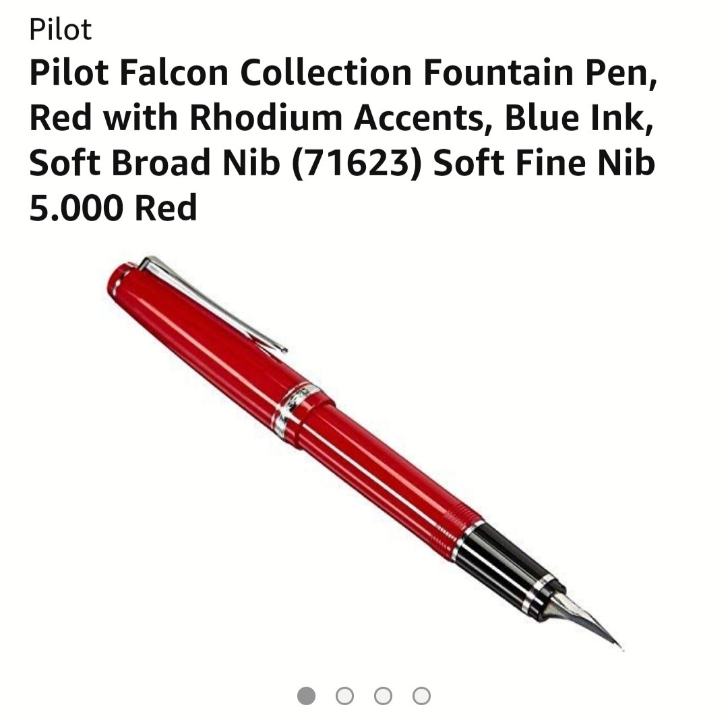This screenshot has height=724, width=728.
Task: Tap the silver center band on pen
Action: pyautogui.click(x=297, y=409)
